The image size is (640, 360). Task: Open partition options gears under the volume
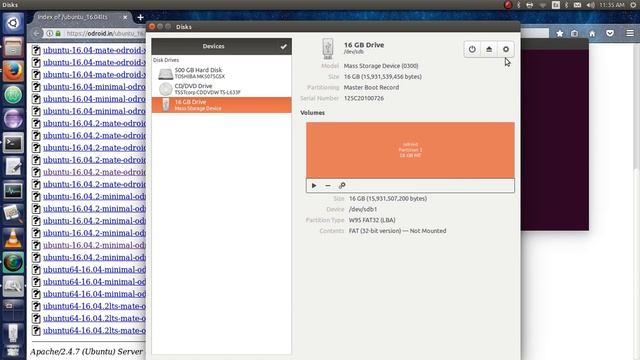pos(342,186)
